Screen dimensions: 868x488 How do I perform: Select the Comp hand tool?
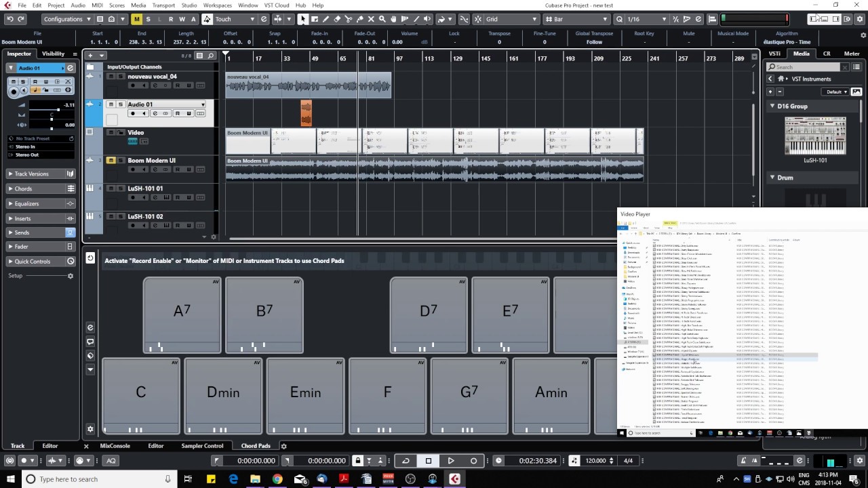point(393,19)
